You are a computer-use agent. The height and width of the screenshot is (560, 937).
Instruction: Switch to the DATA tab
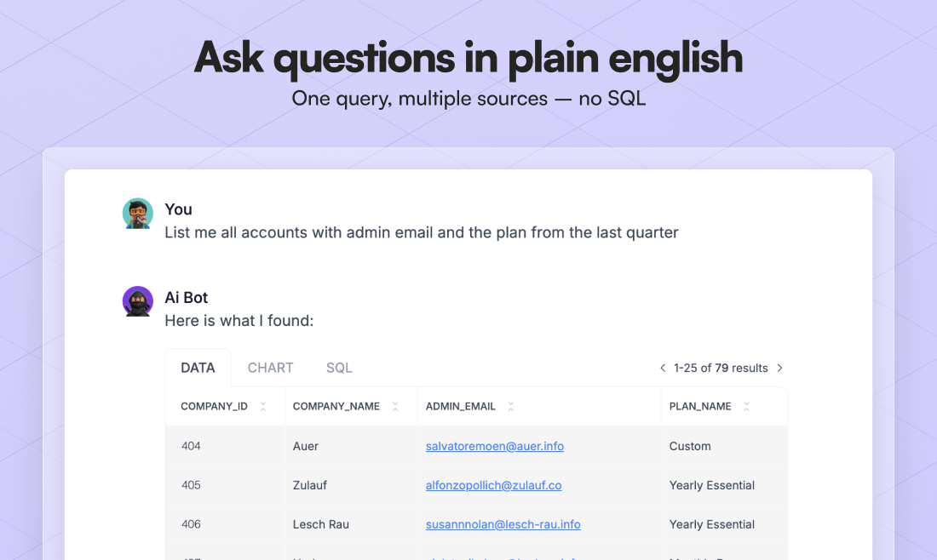point(198,368)
